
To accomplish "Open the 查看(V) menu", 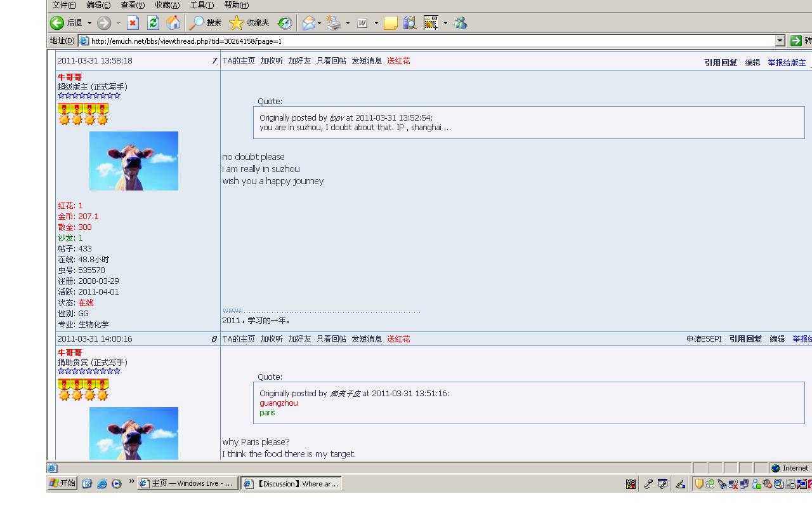I will click(133, 5).
